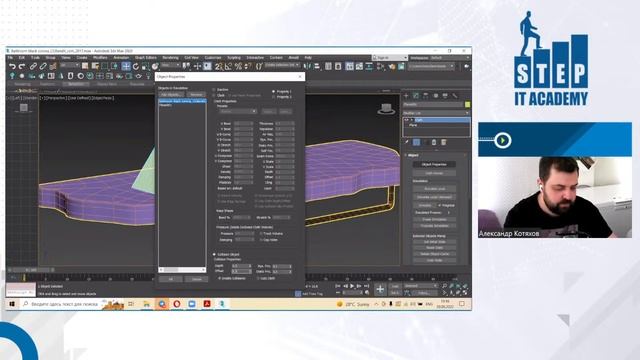
Task: Open the named selection sets dropdown
Action: [x=282, y=65]
